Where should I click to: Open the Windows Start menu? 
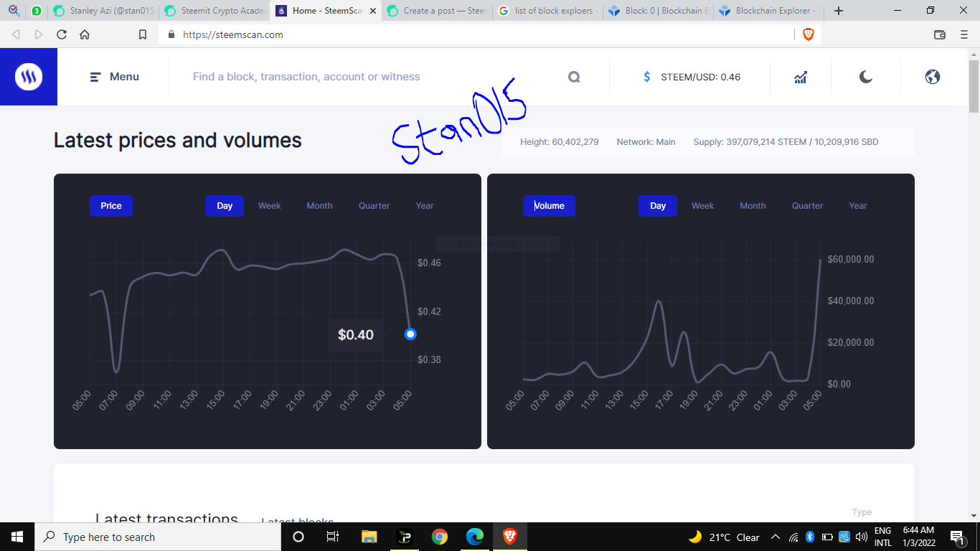[x=17, y=537]
